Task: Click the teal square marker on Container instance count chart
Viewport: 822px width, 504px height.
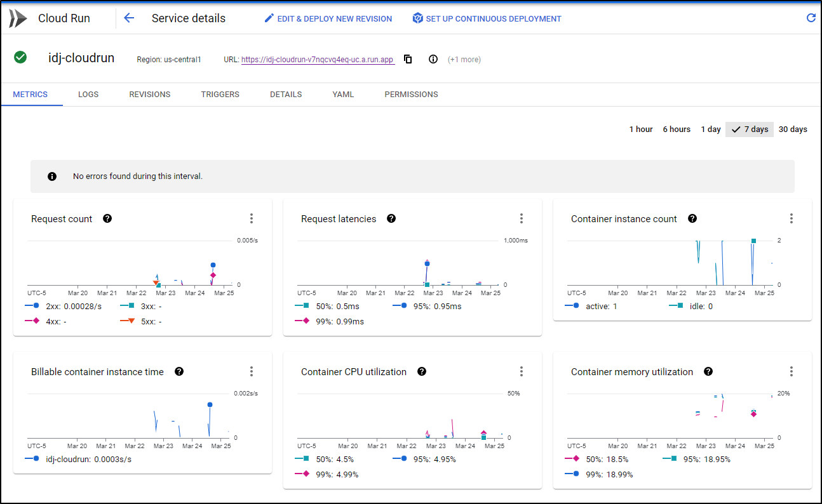Action: coord(753,241)
